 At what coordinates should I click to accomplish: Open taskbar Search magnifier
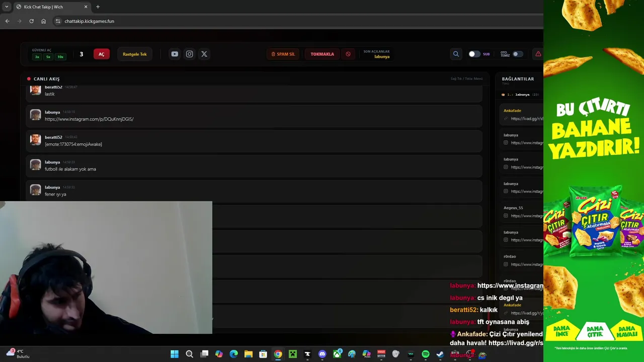[189, 354]
